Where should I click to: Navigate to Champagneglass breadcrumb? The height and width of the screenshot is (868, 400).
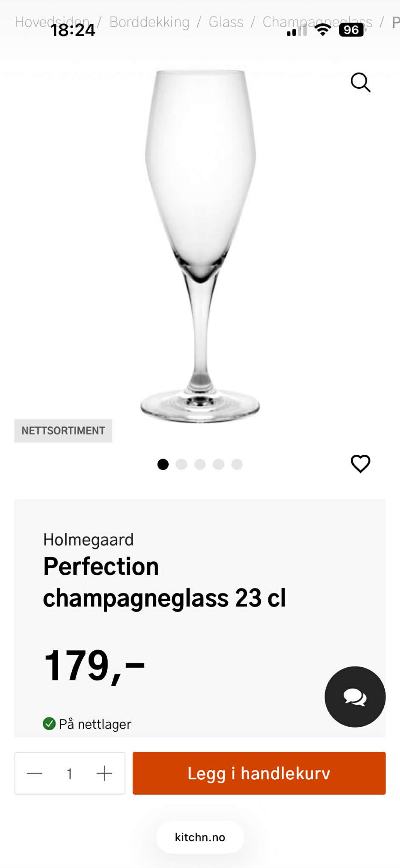317,22
